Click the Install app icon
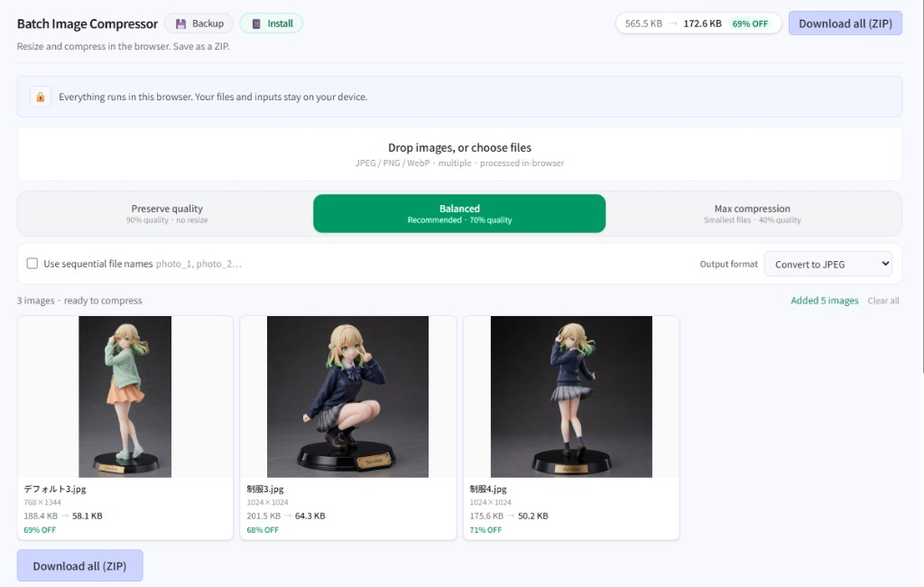924x587 pixels. click(256, 23)
